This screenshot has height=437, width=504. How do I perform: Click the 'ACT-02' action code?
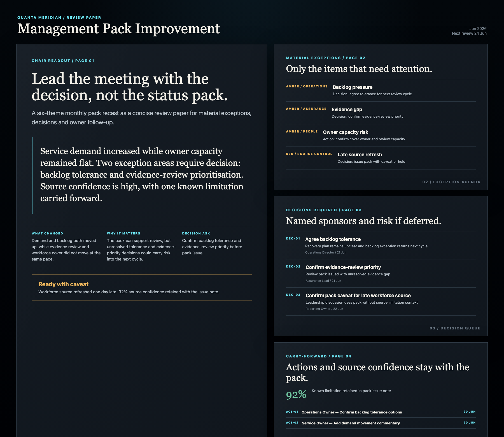(292, 423)
